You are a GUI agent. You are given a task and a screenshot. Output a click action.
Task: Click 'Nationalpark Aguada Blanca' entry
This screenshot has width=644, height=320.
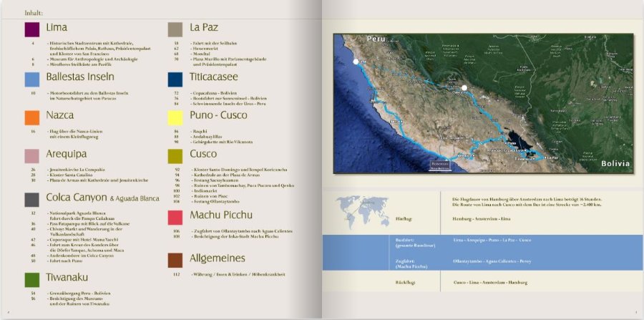click(77, 213)
